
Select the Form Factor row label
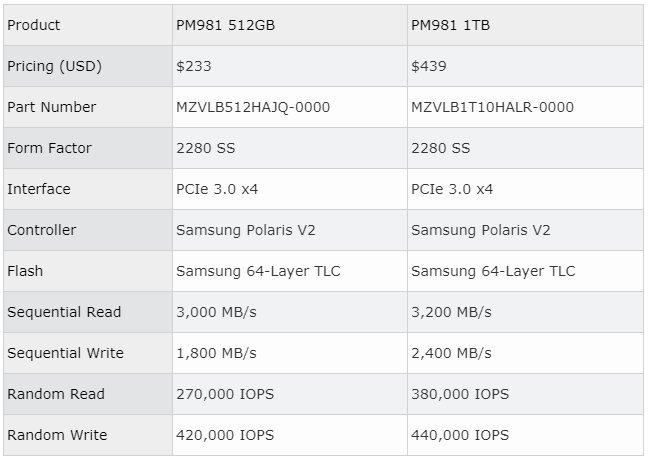pos(49,148)
